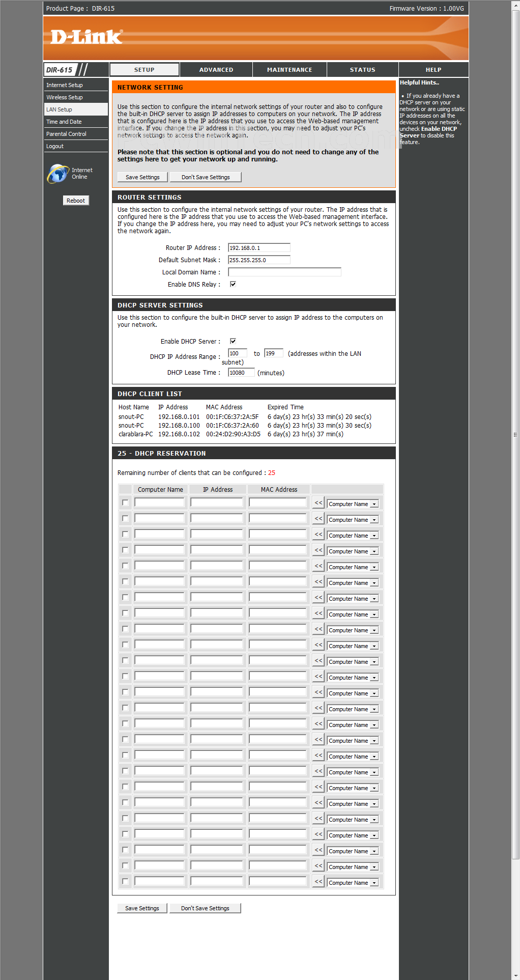Select LAN Setup in sidebar
520x980 pixels.
76,109
